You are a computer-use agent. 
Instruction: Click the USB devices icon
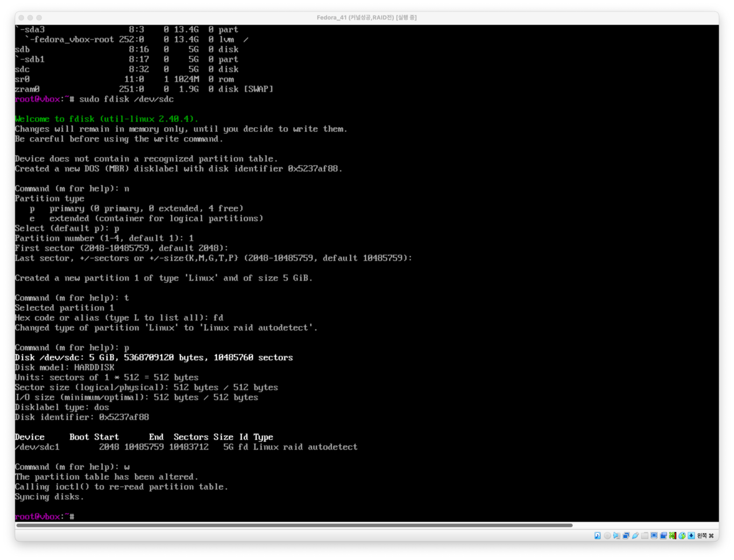coord(635,536)
